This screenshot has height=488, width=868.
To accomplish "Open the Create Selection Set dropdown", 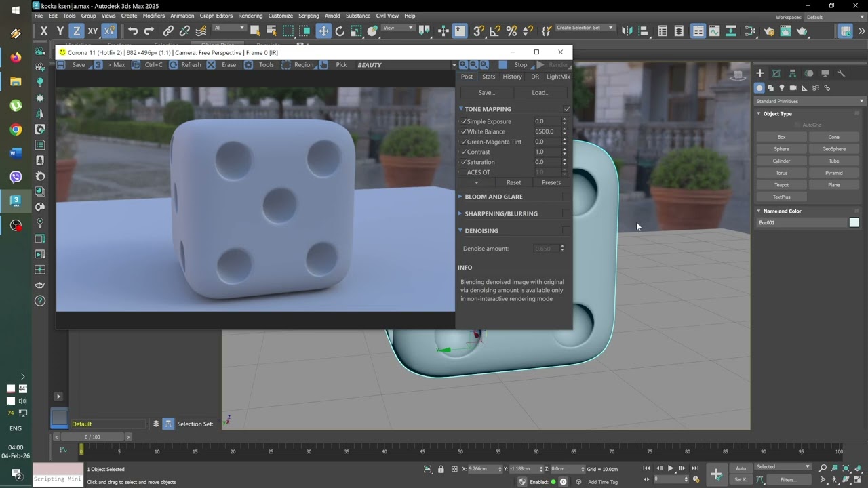I will (585, 28).
